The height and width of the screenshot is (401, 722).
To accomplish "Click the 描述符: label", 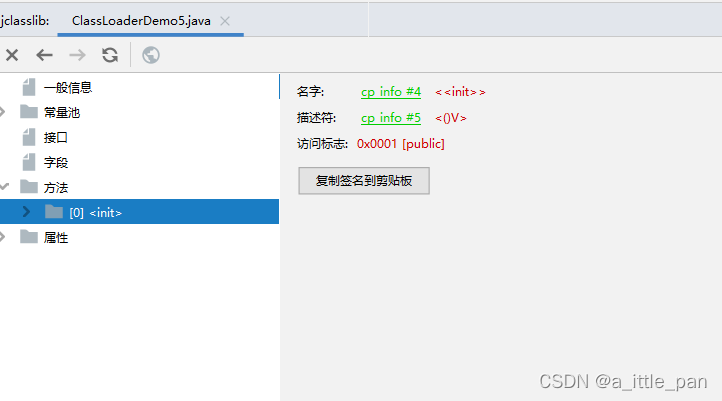I will coord(316,118).
